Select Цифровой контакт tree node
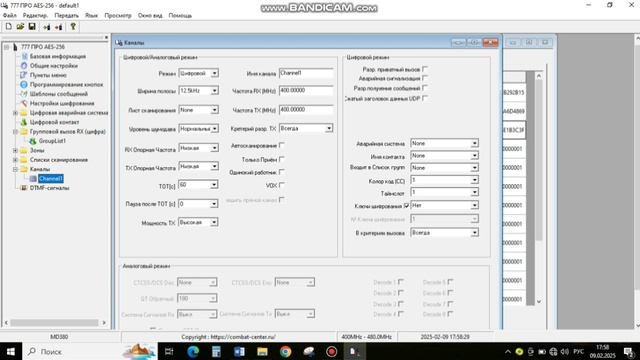Viewport: 640px width, 360px height. (54, 122)
